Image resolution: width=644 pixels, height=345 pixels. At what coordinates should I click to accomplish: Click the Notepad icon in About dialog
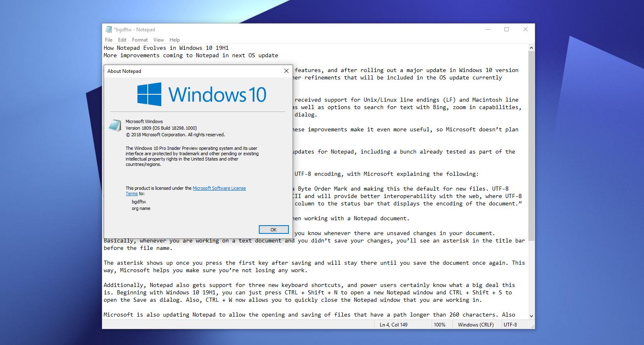point(115,126)
